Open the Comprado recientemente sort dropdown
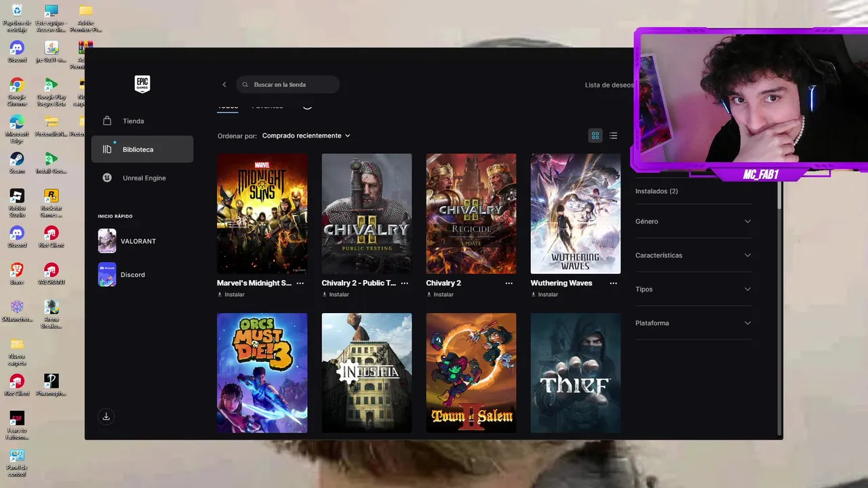Viewport: 868px width, 488px height. [x=307, y=136]
